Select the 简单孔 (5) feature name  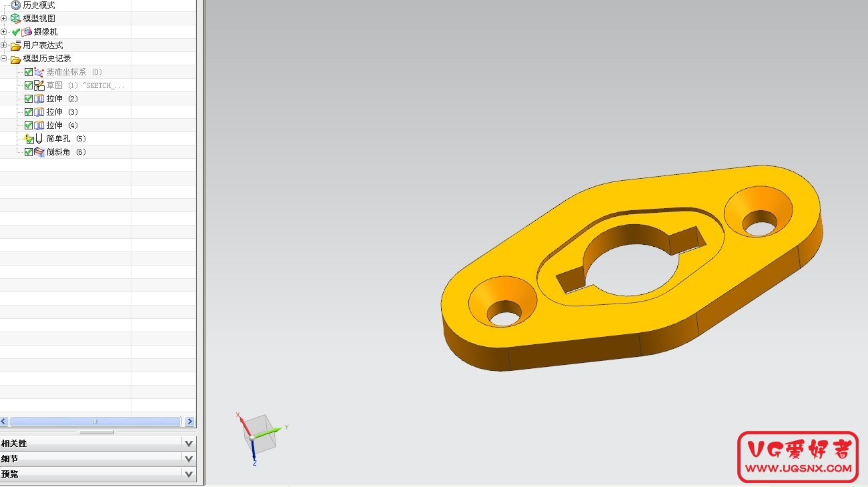pyautogui.click(x=66, y=138)
